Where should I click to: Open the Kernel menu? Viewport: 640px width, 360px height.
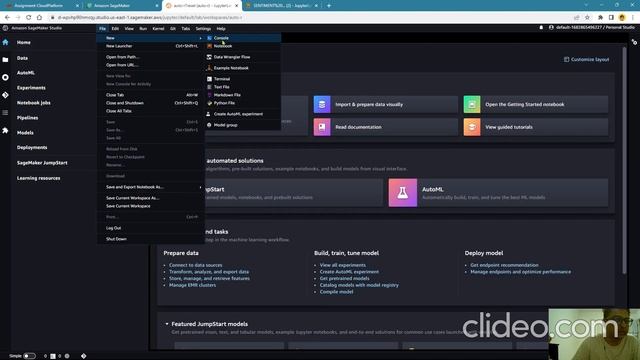158,29
